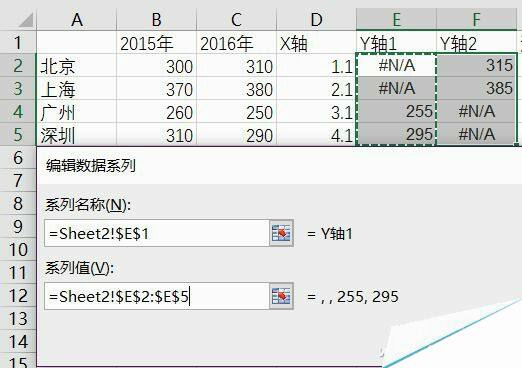This screenshot has height=368, width=522.
Task: Click X轴 cell with value 2.1
Action: tap(316, 89)
